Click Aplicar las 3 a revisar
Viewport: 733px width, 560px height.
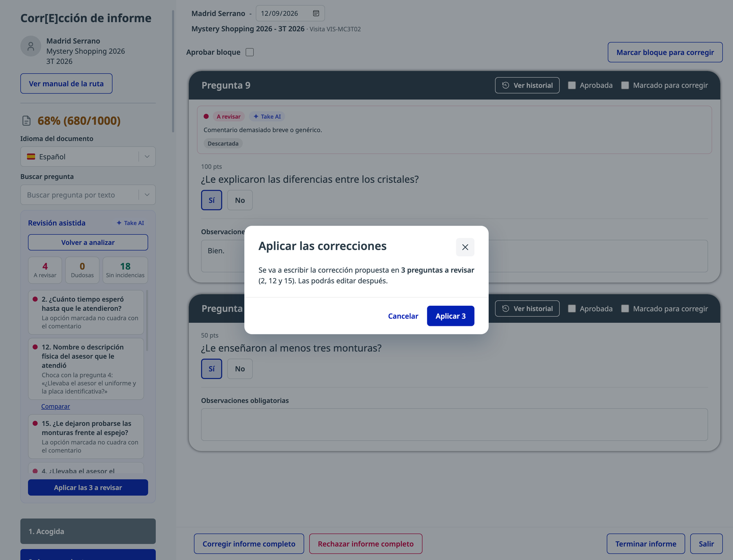(88, 488)
